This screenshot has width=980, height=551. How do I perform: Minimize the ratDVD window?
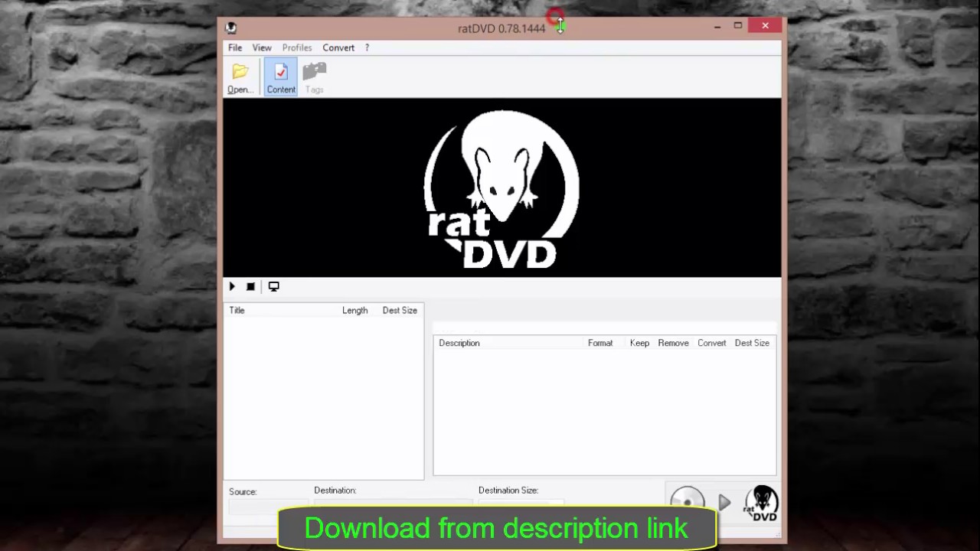click(717, 27)
